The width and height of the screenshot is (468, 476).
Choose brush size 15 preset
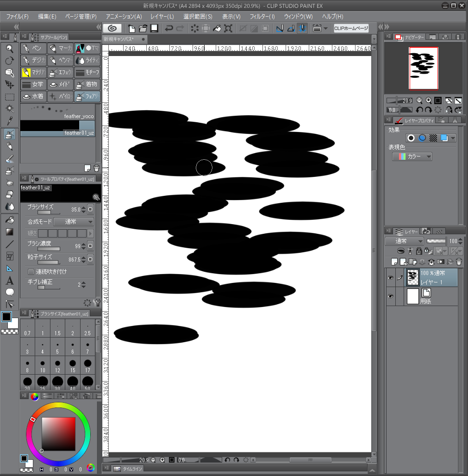[73, 366]
